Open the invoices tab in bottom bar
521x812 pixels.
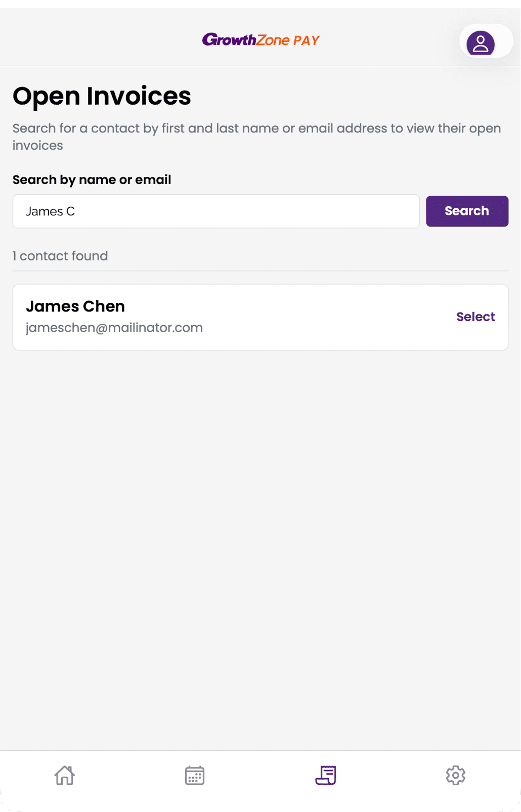click(326, 775)
